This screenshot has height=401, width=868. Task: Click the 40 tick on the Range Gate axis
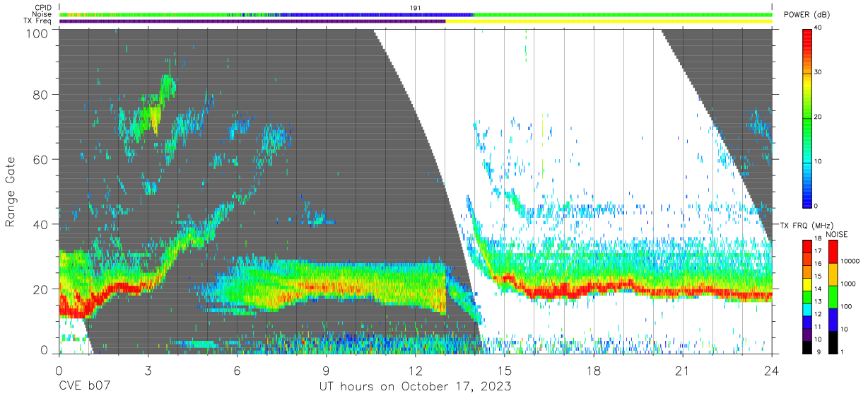(x=41, y=224)
